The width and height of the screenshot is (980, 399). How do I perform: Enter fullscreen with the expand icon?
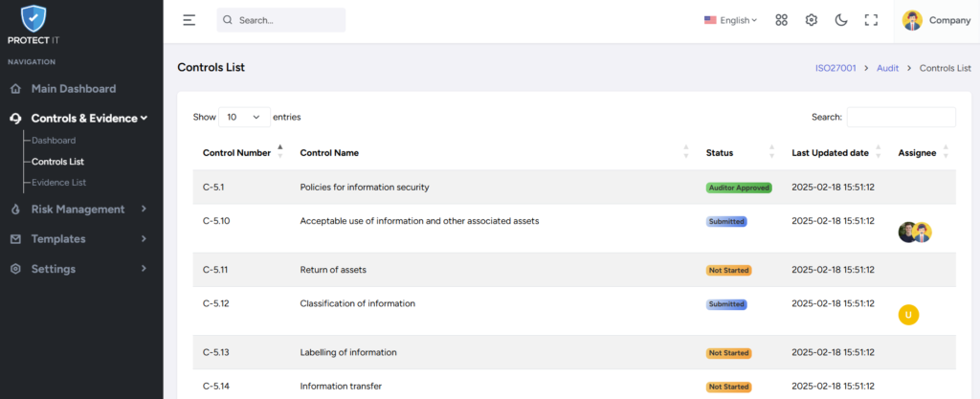click(871, 20)
